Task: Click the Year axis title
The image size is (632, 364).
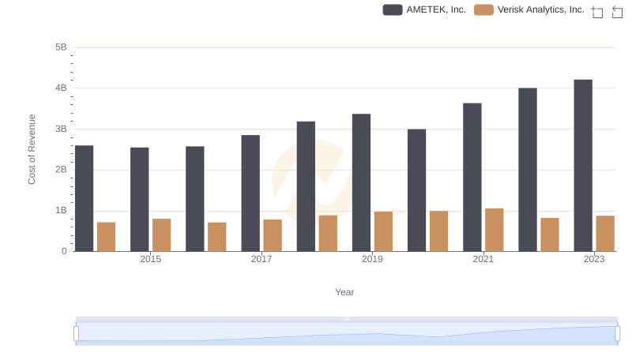Action: [x=344, y=292]
